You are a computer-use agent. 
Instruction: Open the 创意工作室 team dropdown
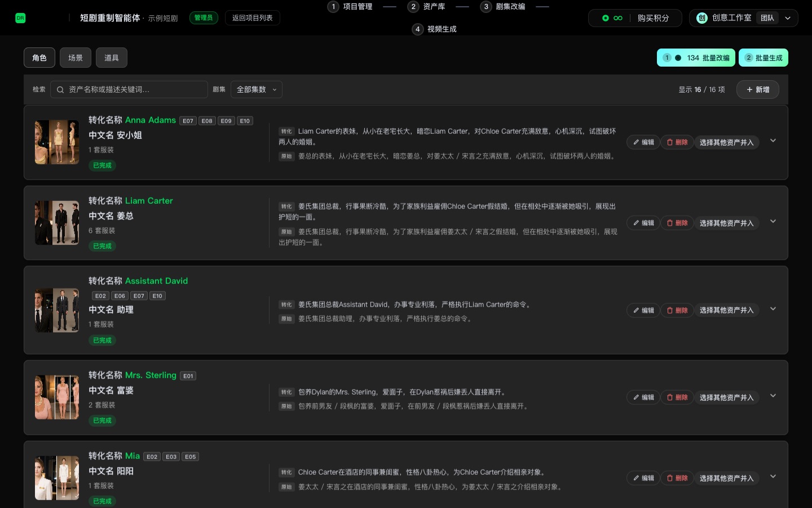(743, 18)
